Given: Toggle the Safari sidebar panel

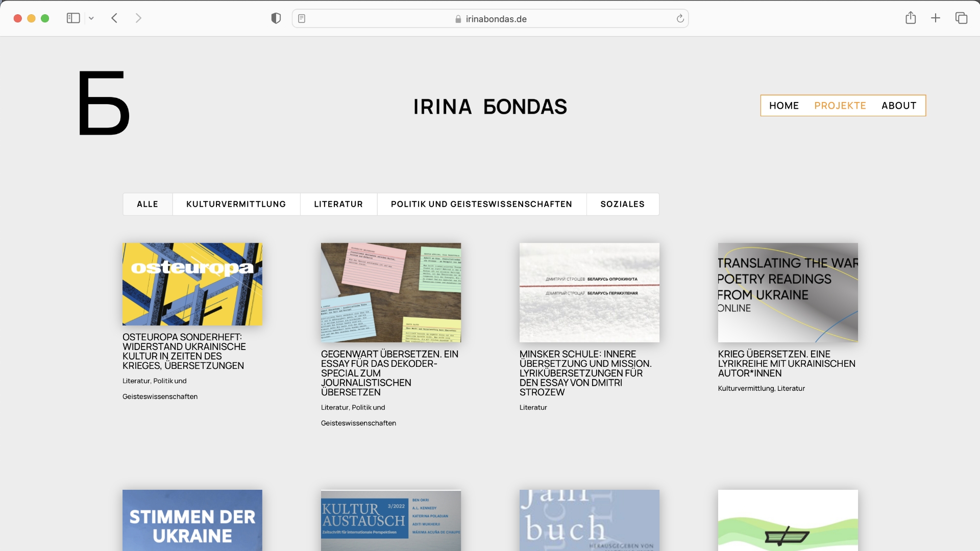Looking at the screenshot, I should [73, 18].
